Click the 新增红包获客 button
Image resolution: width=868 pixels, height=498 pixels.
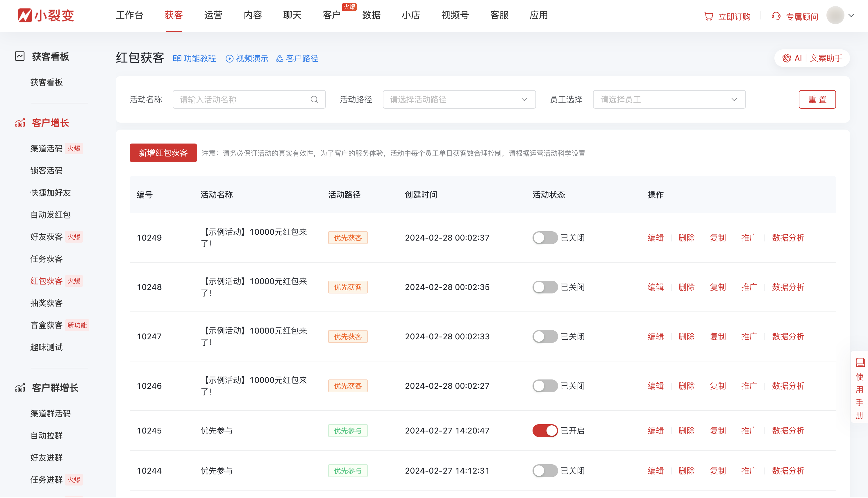[163, 153]
